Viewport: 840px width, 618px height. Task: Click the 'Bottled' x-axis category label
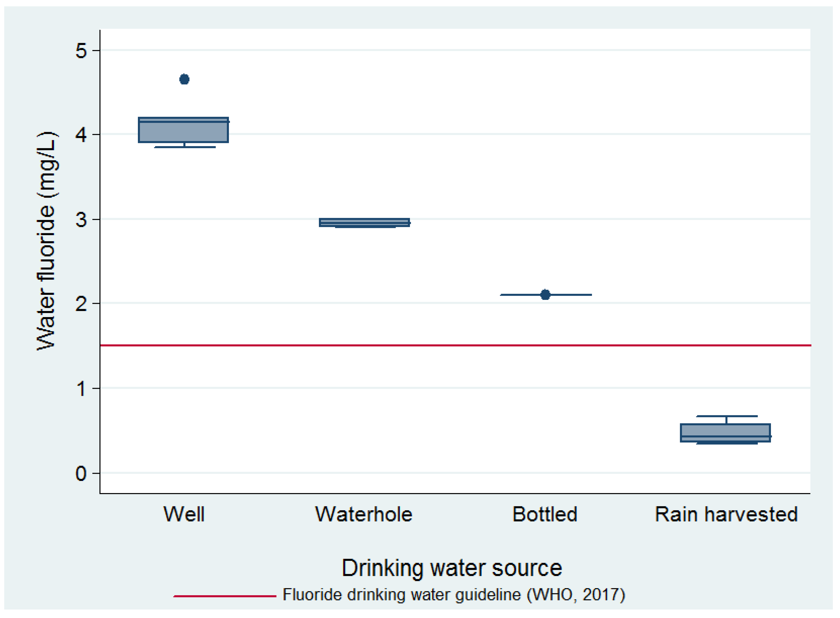click(545, 514)
